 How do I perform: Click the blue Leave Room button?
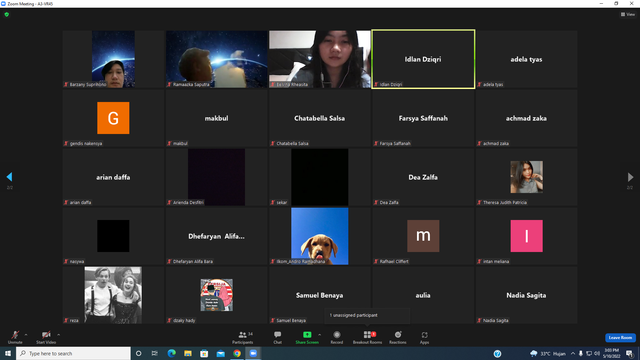coord(620,338)
